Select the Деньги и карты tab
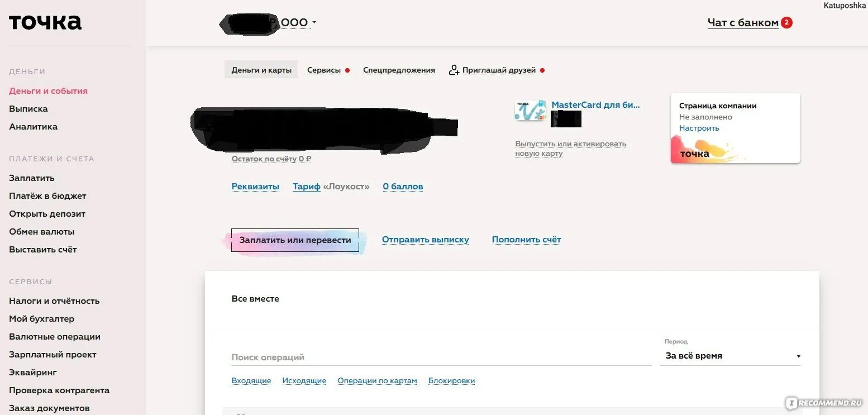The height and width of the screenshot is (415, 868). [x=261, y=70]
